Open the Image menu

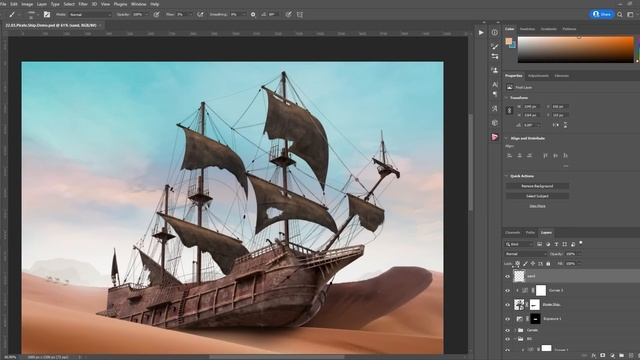27,4
